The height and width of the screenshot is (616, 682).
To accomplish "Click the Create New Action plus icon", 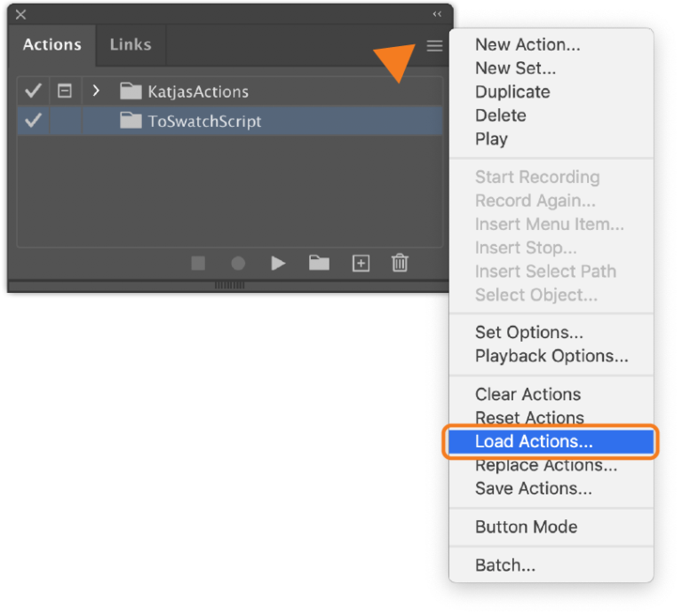I will coord(361,264).
